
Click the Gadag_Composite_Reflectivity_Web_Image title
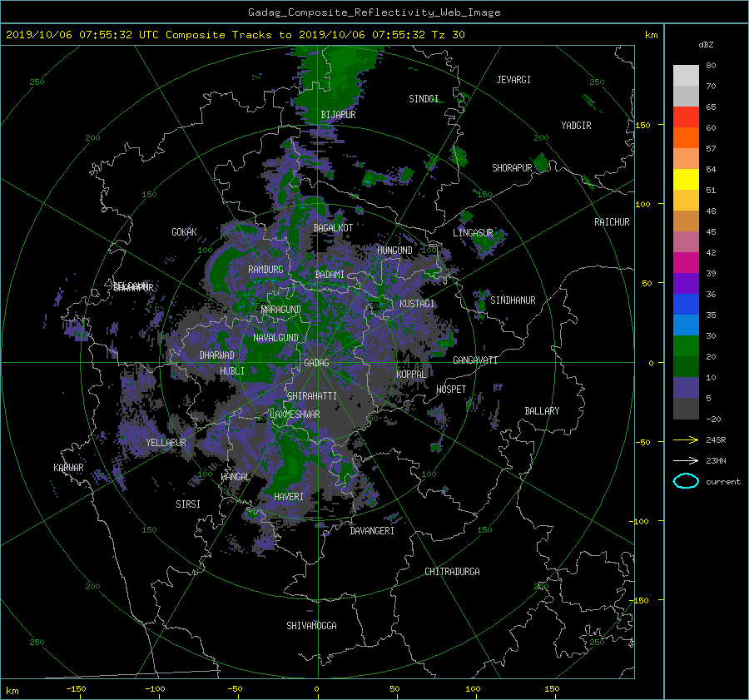coord(374,12)
